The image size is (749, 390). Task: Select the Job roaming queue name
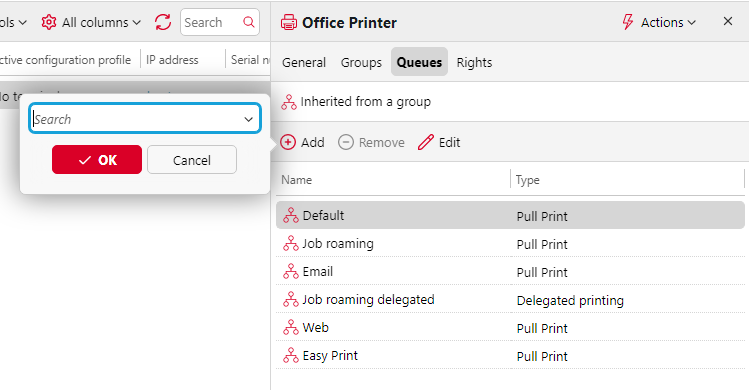coord(338,244)
